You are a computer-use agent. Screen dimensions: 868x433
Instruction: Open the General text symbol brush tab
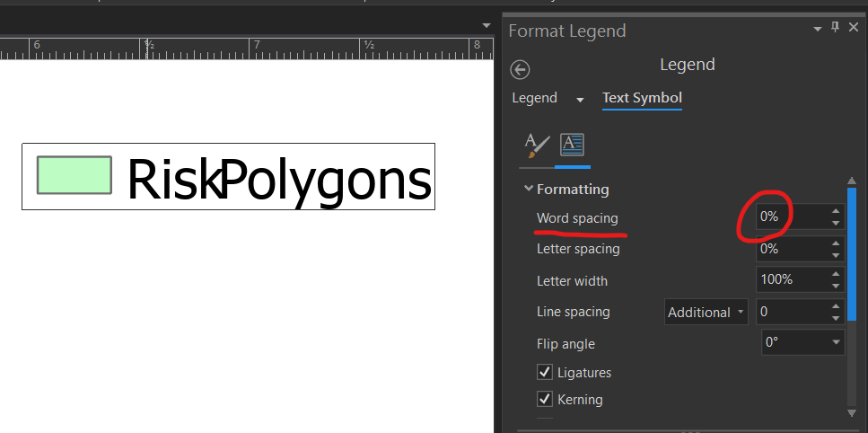tap(537, 146)
